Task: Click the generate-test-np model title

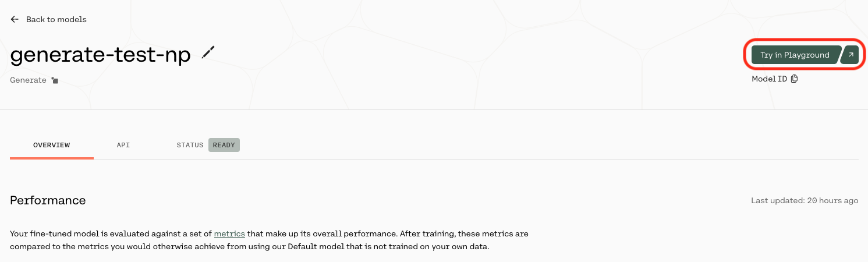Action: [100, 55]
